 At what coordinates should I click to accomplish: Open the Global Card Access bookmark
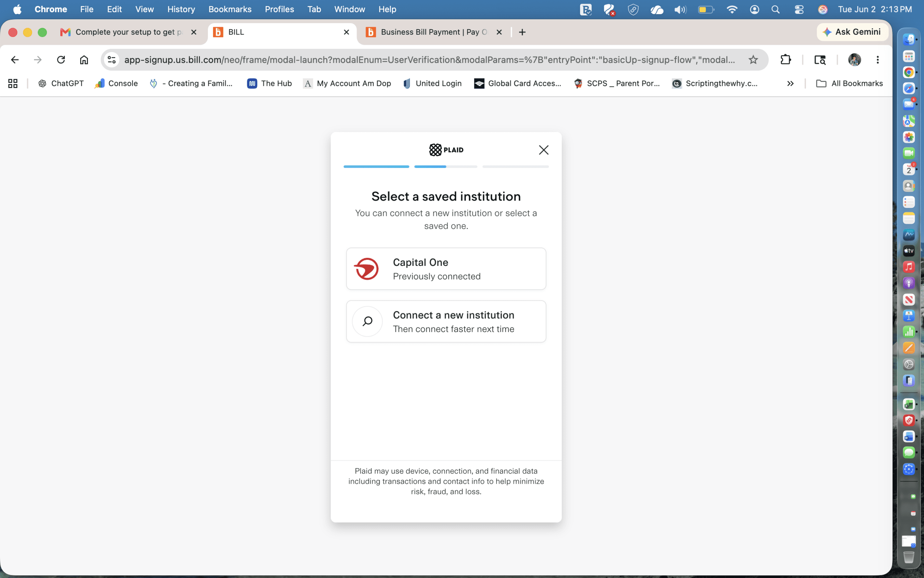[517, 83]
